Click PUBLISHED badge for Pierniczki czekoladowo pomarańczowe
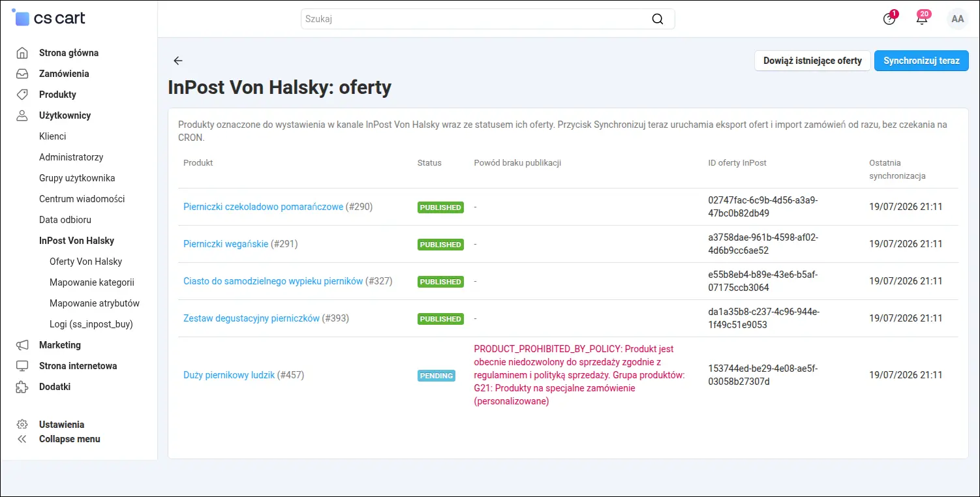This screenshot has width=980, height=497. click(440, 207)
